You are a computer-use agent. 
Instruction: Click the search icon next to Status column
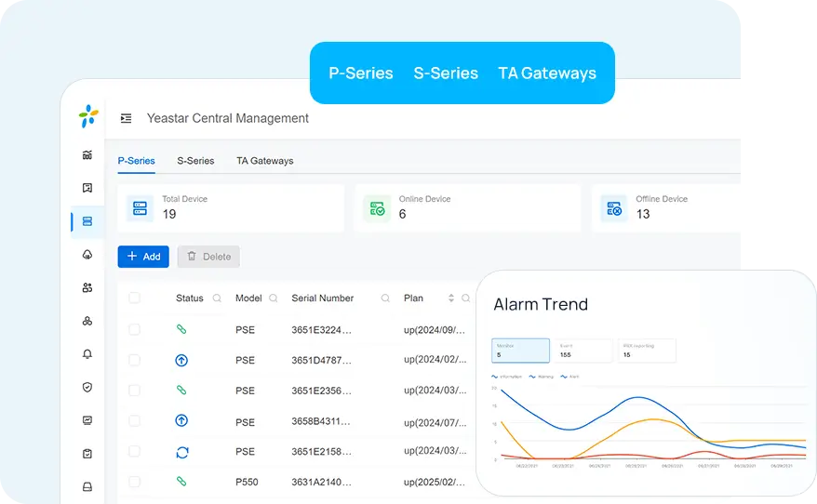point(217,298)
